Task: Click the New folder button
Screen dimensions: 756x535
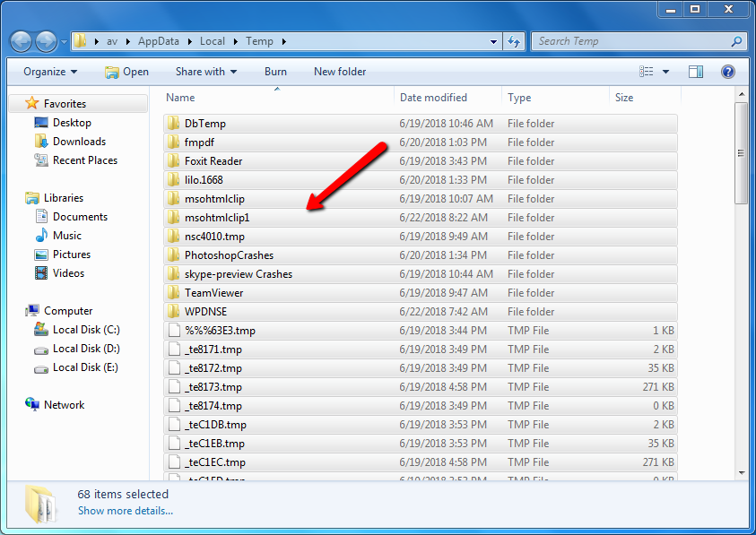Action: pyautogui.click(x=340, y=72)
